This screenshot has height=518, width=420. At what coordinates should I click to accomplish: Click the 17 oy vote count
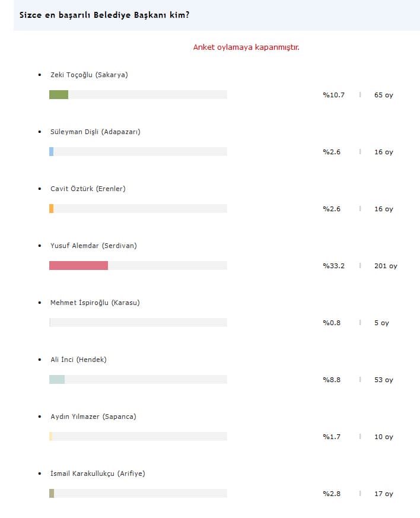pos(384,494)
